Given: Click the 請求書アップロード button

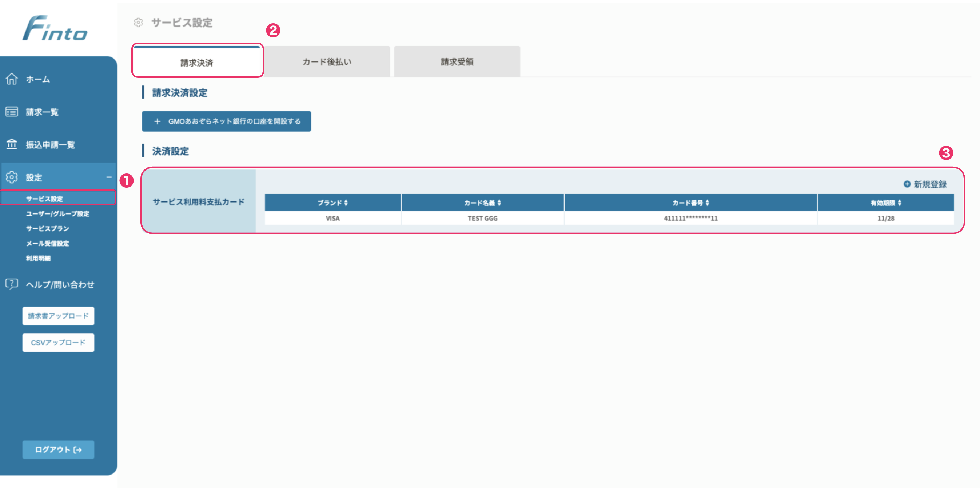Looking at the screenshot, I should (x=58, y=316).
